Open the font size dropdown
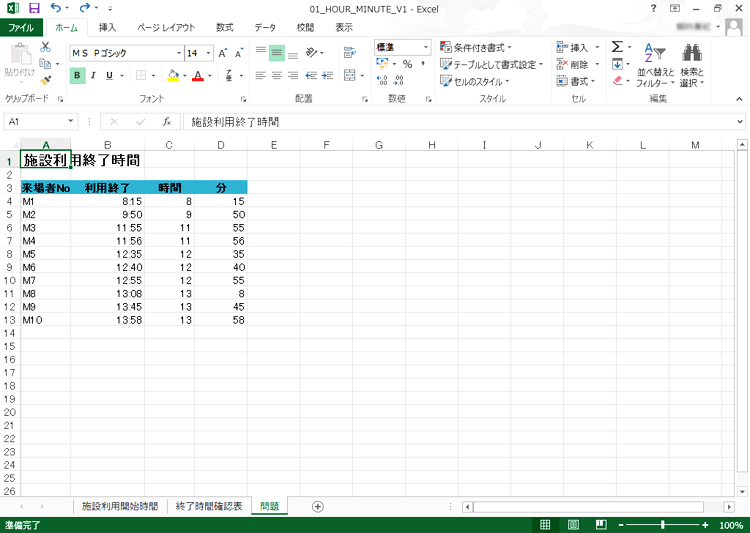 [x=209, y=53]
